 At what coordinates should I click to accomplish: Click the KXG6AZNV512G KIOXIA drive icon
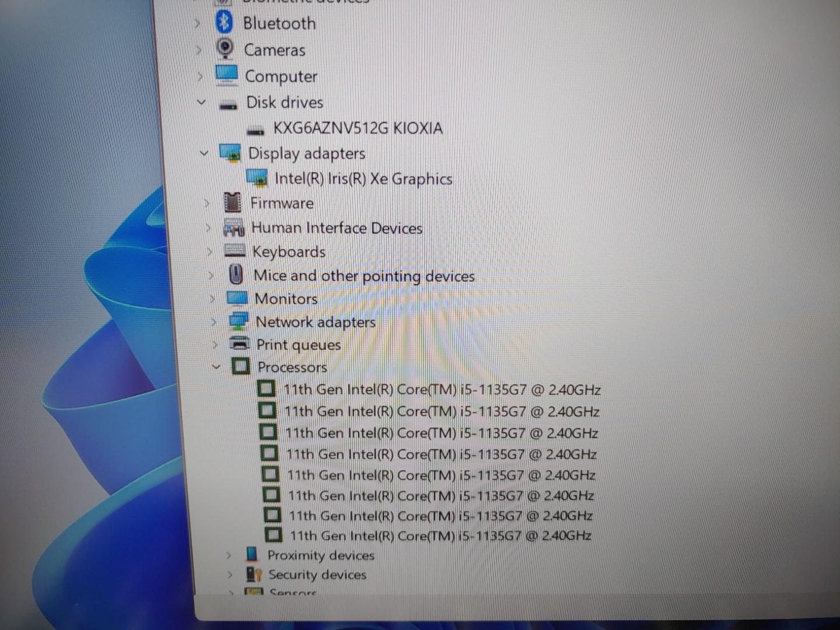pyautogui.click(x=256, y=130)
